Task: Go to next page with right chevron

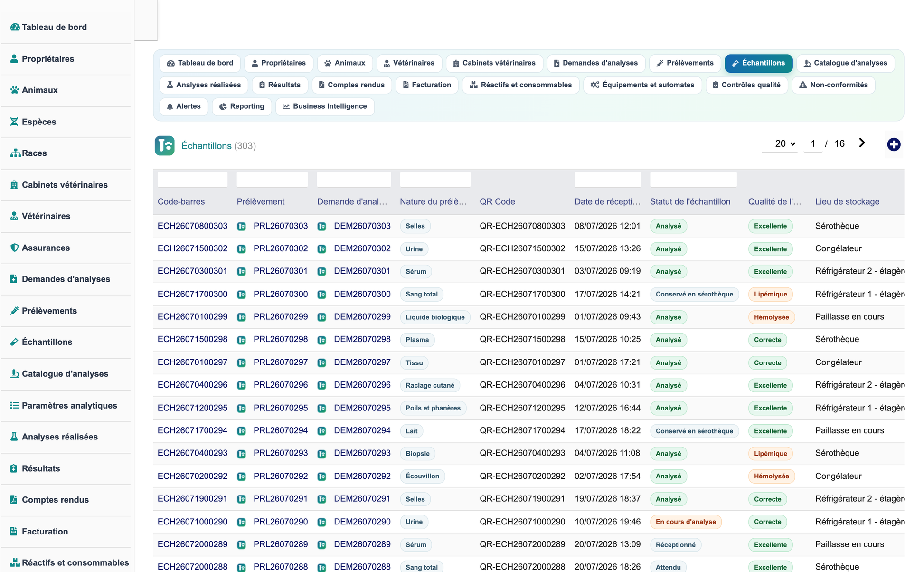Action: [862, 143]
